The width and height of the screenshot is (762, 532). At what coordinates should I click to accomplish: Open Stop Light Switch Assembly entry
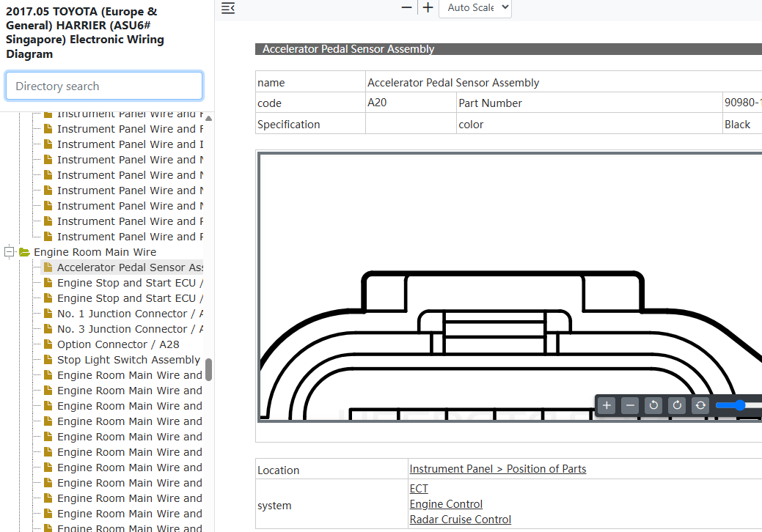coord(129,360)
